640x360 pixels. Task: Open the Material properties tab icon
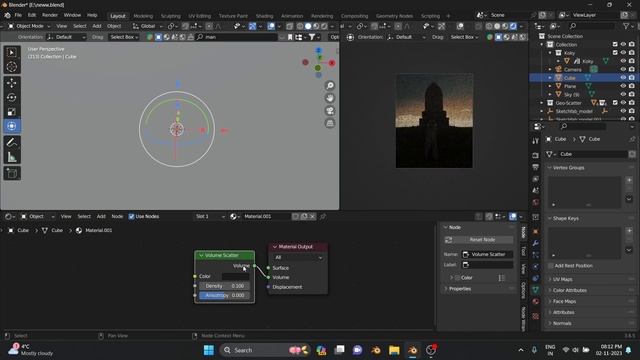click(x=536, y=302)
